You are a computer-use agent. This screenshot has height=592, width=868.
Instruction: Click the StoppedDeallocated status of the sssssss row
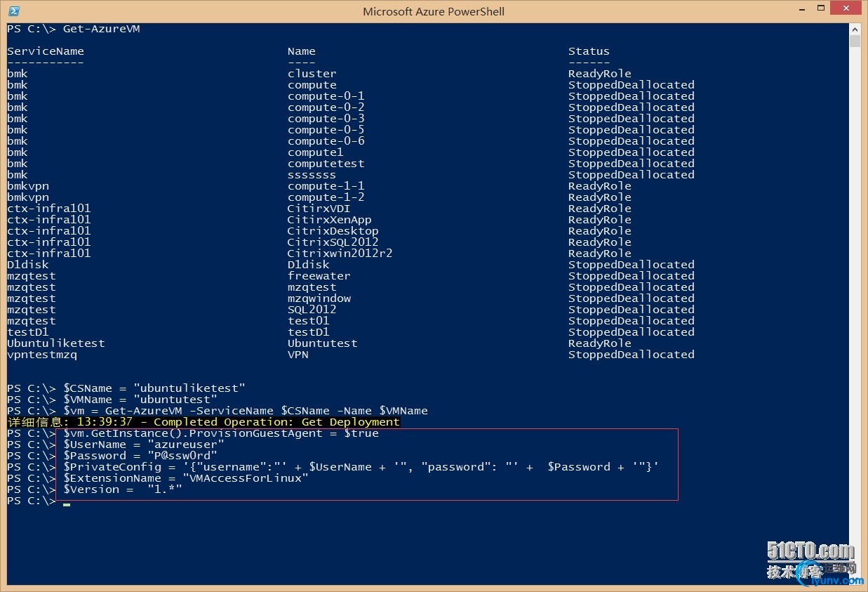pos(632,175)
